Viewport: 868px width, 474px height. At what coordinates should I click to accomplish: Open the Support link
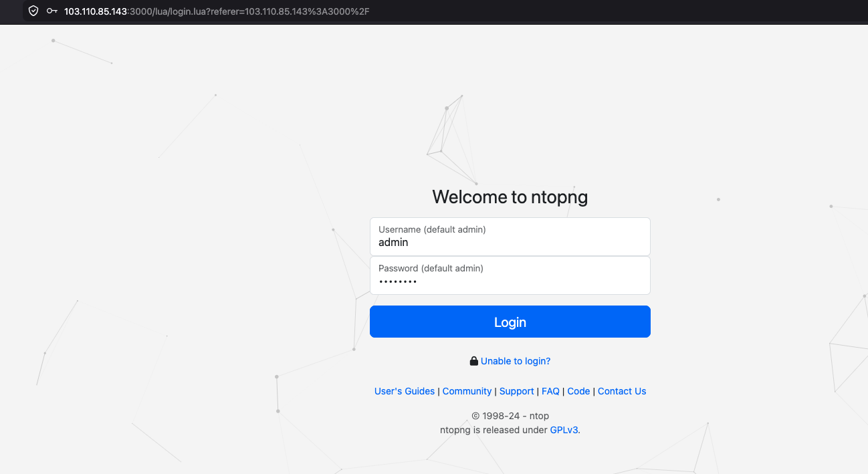click(516, 391)
